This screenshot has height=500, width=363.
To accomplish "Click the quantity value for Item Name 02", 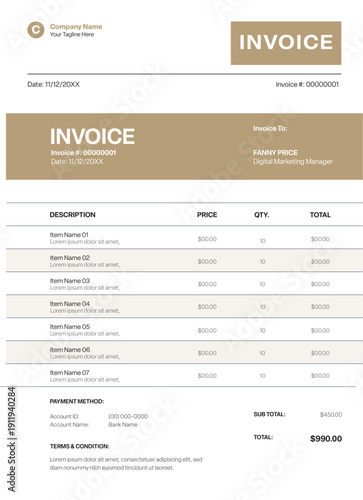I will point(263,262).
